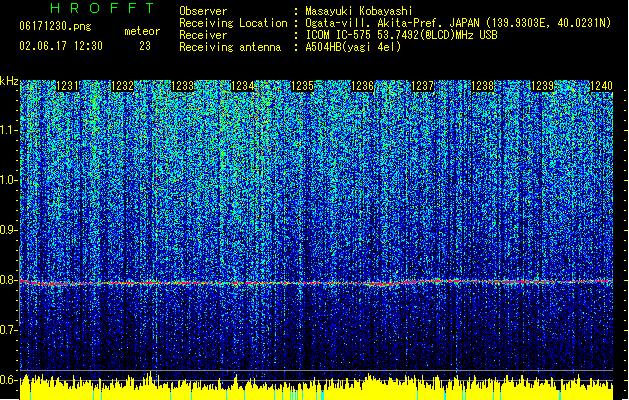Click the 1238 time marker
This screenshot has width=629, height=400.
[x=483, y=86]
